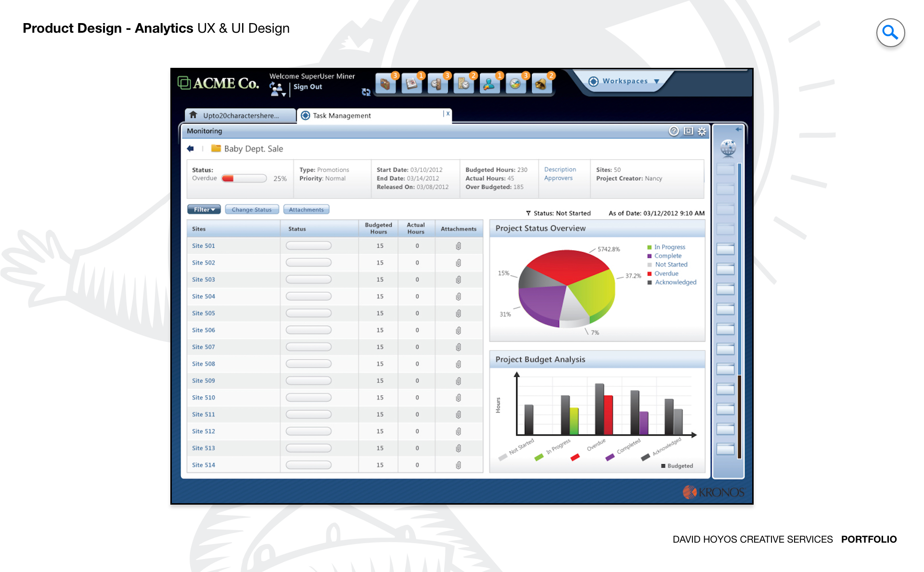This screenshot has width=924, height=572.
Task: Click the switch-user people icon
Action: coord(277,89)
